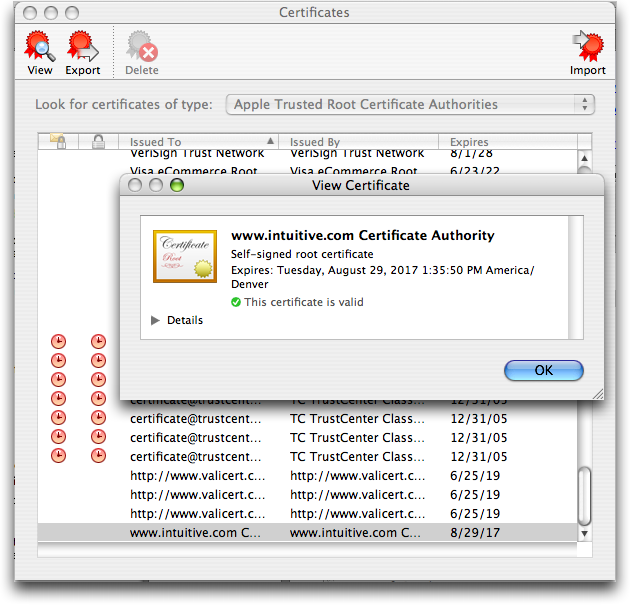Click the 'Look for certificates of type:' label
630x605 pixels.
(124, 104)
